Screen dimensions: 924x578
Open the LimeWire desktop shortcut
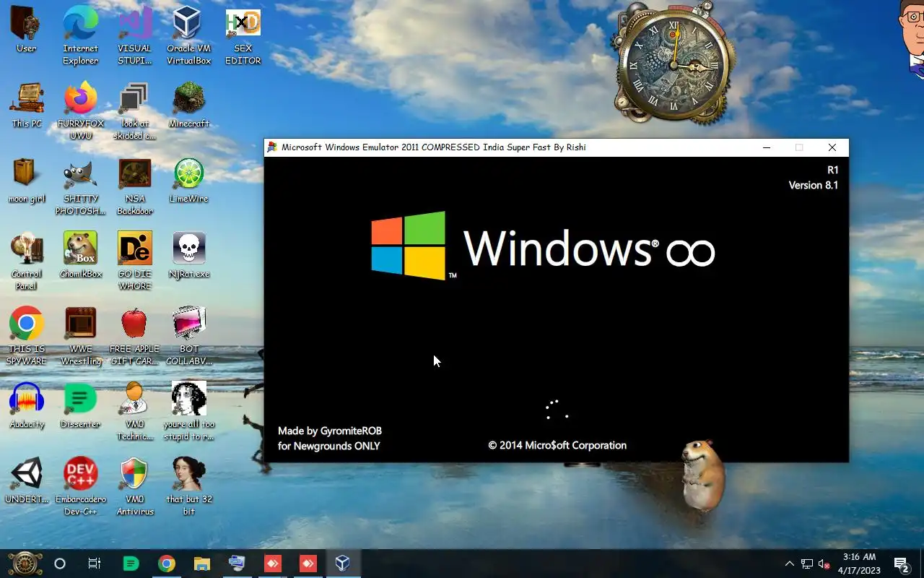pyautogui.click(x=188, y=181)
